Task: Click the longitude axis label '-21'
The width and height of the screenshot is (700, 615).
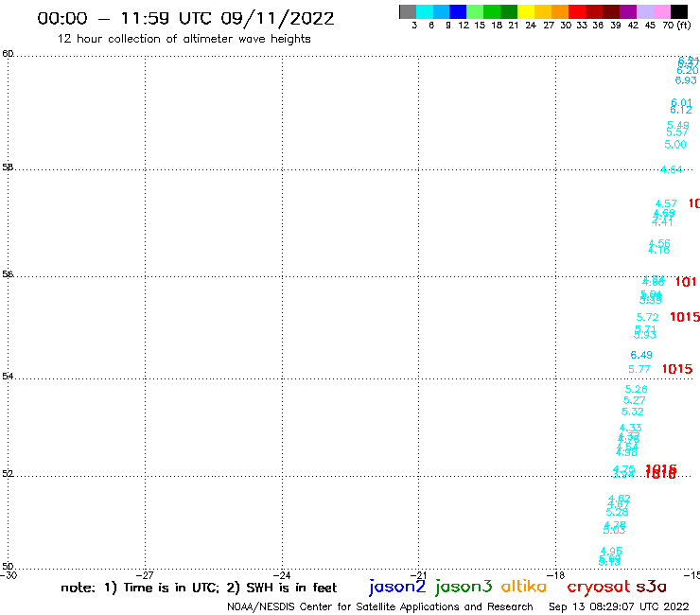Action: click(418, 575)
